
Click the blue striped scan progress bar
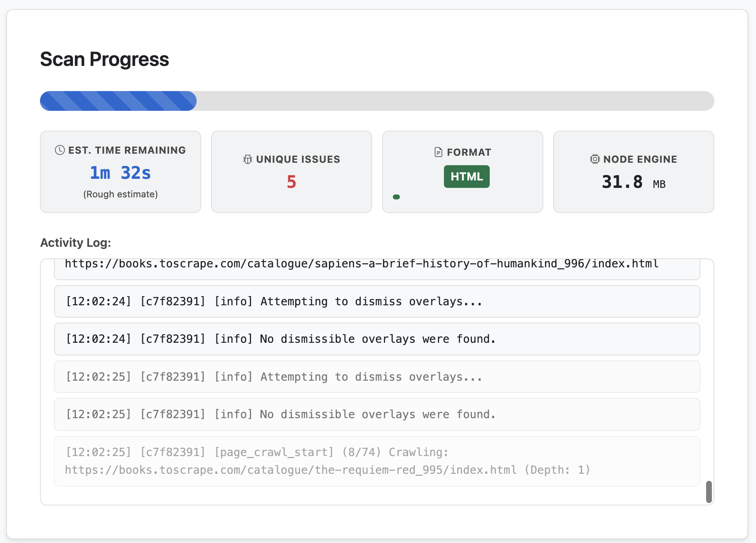pos(118,101)
